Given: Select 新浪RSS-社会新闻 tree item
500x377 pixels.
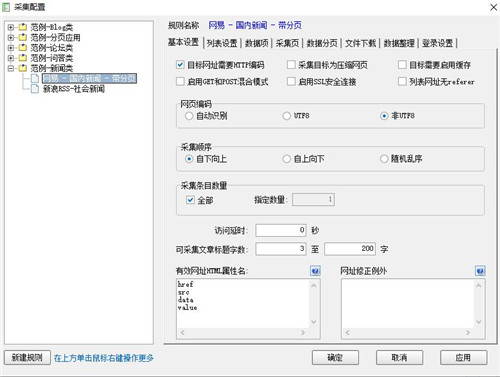Looking at the screenshot, I should tap(74, 89).
